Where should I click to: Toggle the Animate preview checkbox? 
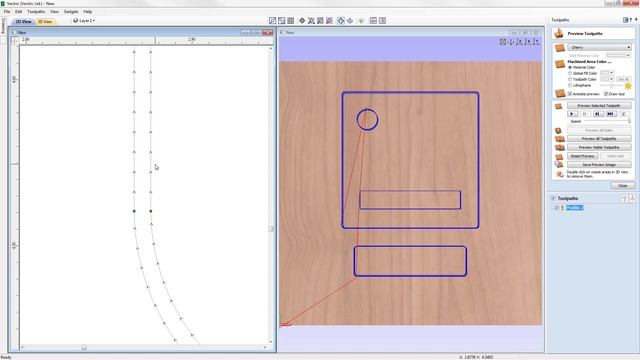coord(570,94)
